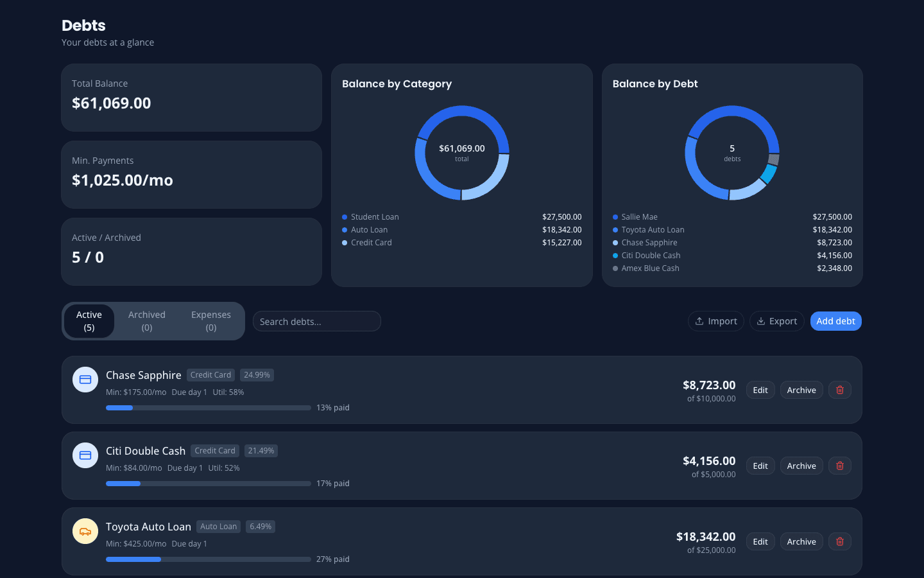Select the Active debts tab

(x=89, y=321)
